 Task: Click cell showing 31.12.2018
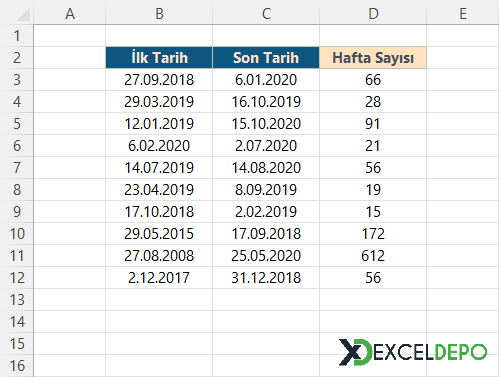266,278
